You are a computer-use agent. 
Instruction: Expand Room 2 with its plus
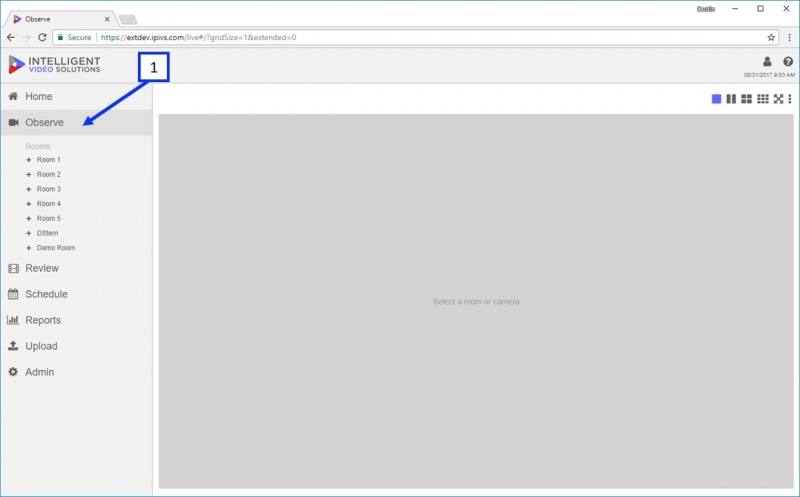29,175
